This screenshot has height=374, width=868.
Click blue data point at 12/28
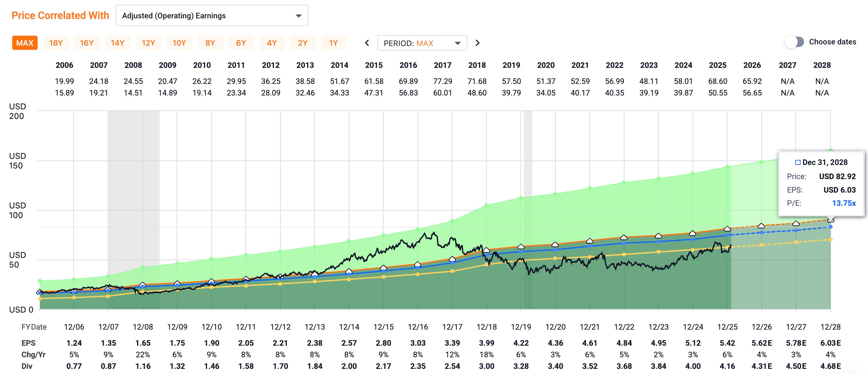coord(830,227)
